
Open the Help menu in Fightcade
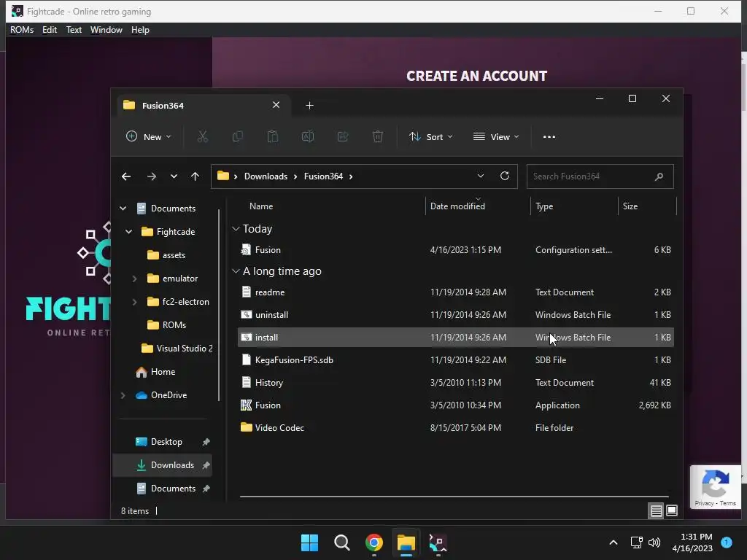coord(140,29)
